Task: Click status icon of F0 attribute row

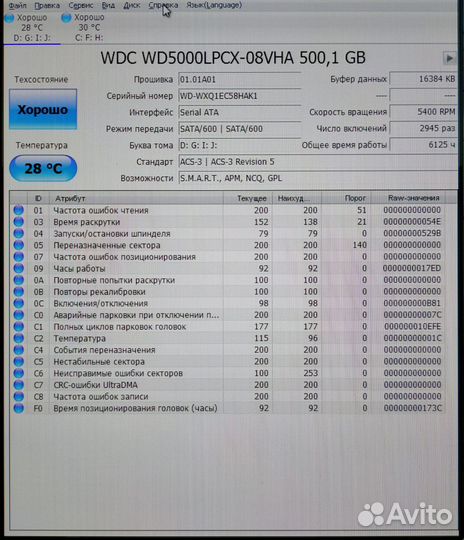Action: point(19,408)
